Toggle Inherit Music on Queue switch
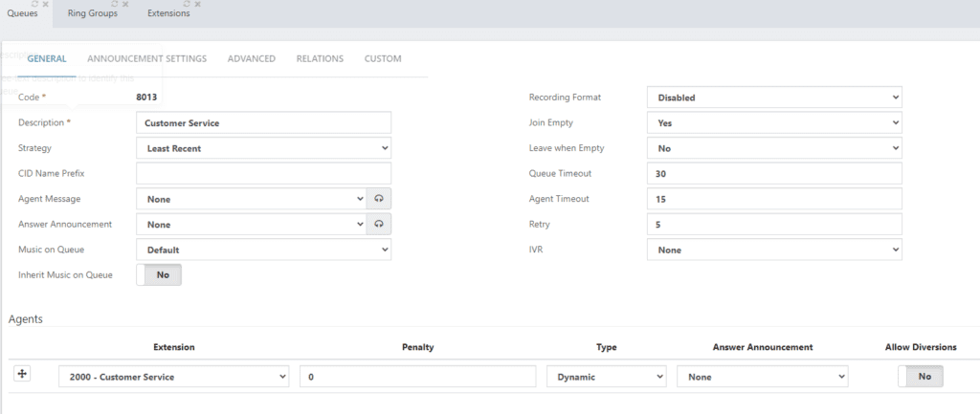The height and width of the screenshot is (414, 980). click(160, 275)
